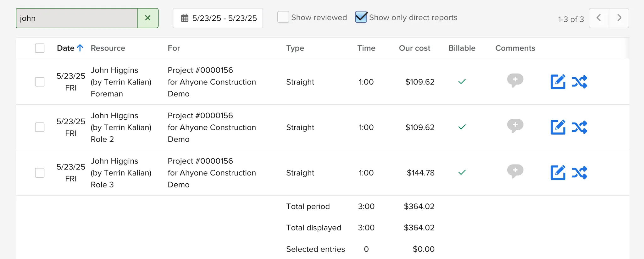Enable the Show reviewed checkbox
This screenshot has height=259, width=644.
(283, 17)
